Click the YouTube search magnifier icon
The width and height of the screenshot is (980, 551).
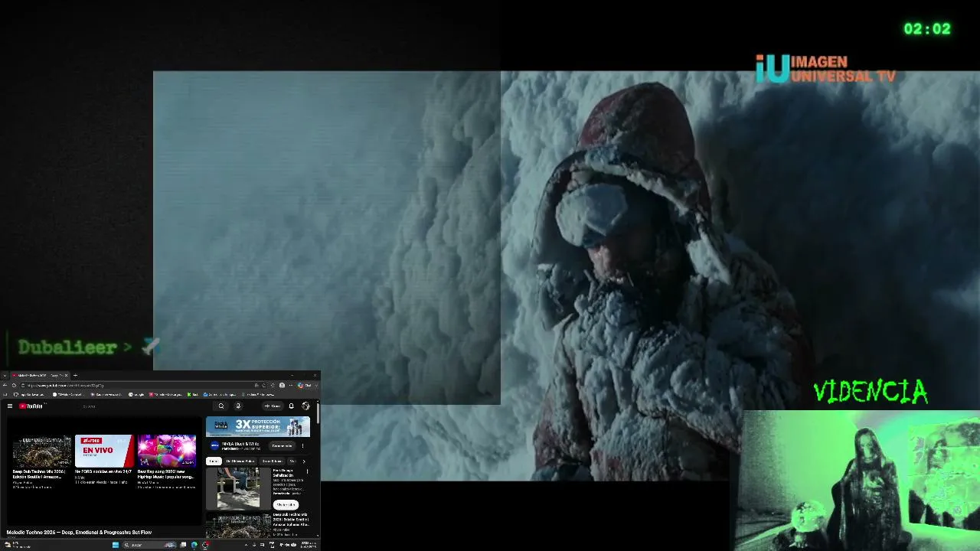coord(221,406)
